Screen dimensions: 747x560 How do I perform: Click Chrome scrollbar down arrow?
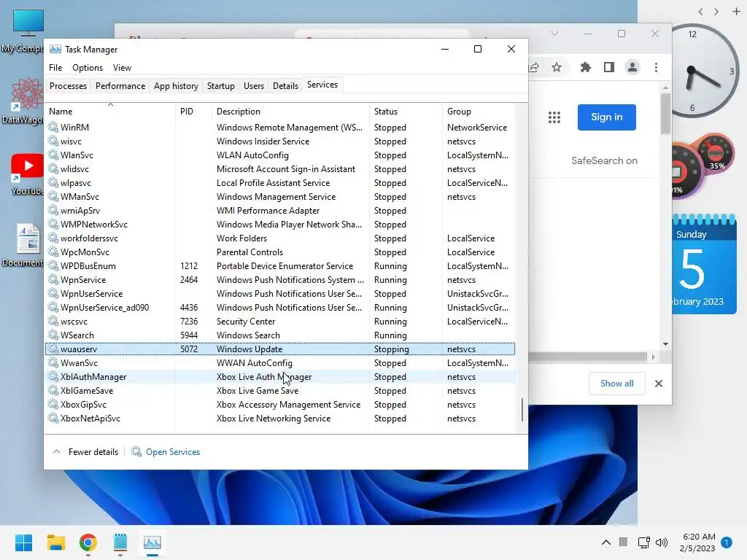665,344
